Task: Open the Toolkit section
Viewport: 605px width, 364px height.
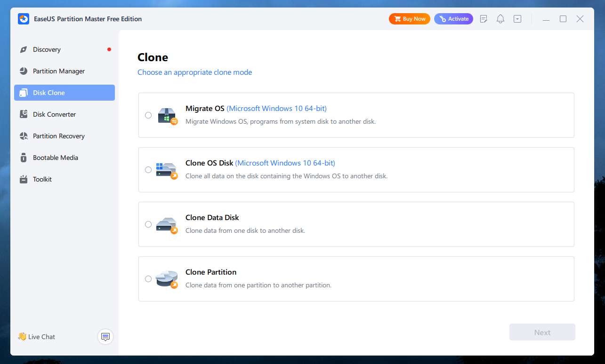Action: pos(65,179)
